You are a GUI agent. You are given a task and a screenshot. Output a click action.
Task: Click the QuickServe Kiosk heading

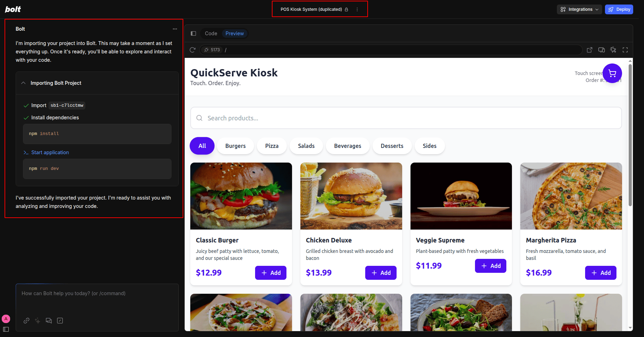tap(234, 73)
